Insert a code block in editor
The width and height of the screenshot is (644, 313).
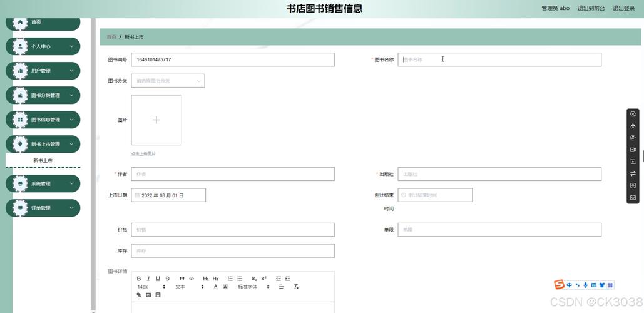(192, 279)
